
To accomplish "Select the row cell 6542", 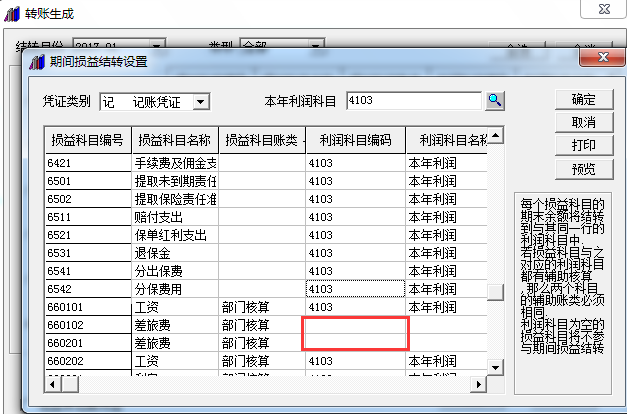I will click(88, 289).
